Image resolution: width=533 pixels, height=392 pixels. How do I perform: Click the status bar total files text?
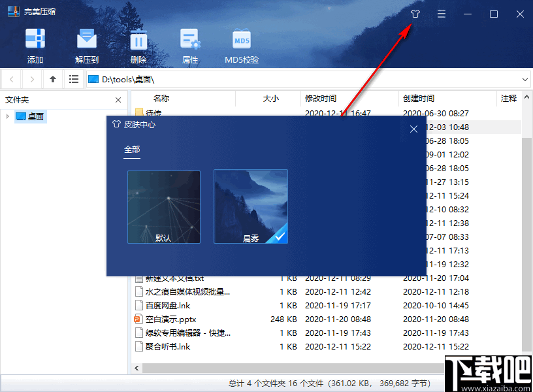tap(329, 383)
